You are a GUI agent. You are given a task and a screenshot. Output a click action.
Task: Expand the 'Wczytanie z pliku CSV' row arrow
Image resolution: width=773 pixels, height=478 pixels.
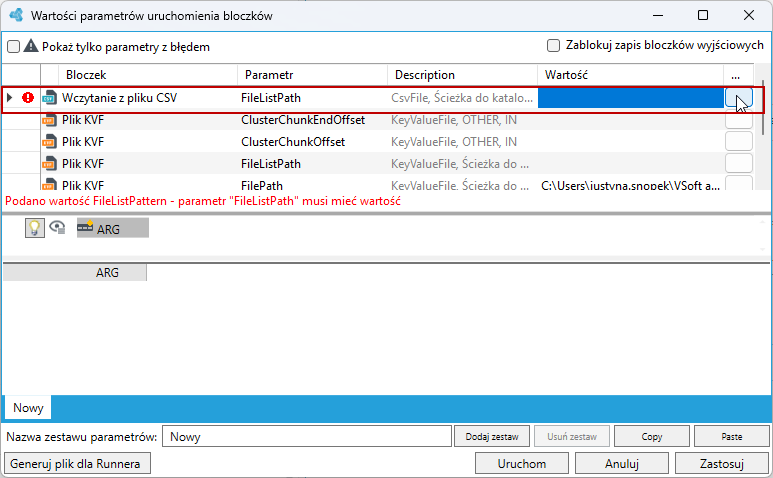click(9, 98)
